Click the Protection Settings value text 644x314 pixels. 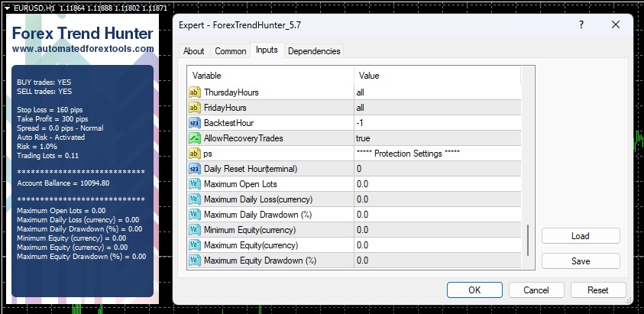pyautogui.click(x=408, y=154)
